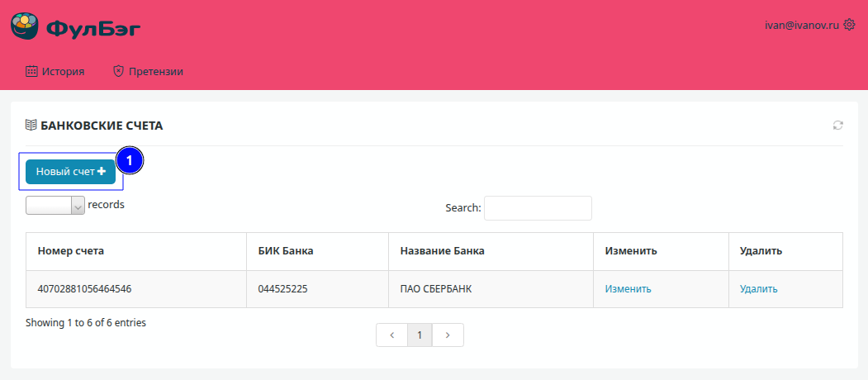Image resolution: width=868 pixels, height=380 pixels.
Task: Click the book icon beside БАНКОВСКИЕ СЧЕТА
Action: click(31, 126)
